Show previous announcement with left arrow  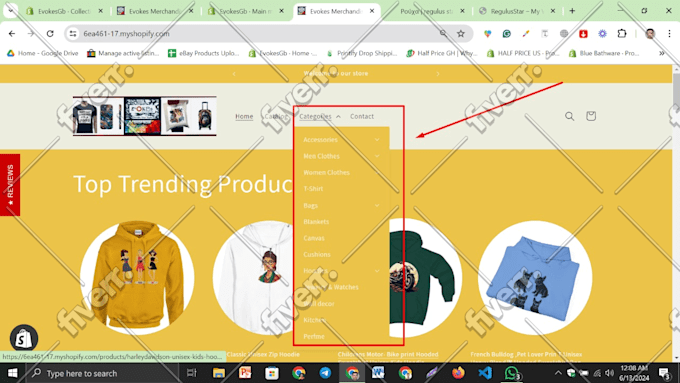234,74
